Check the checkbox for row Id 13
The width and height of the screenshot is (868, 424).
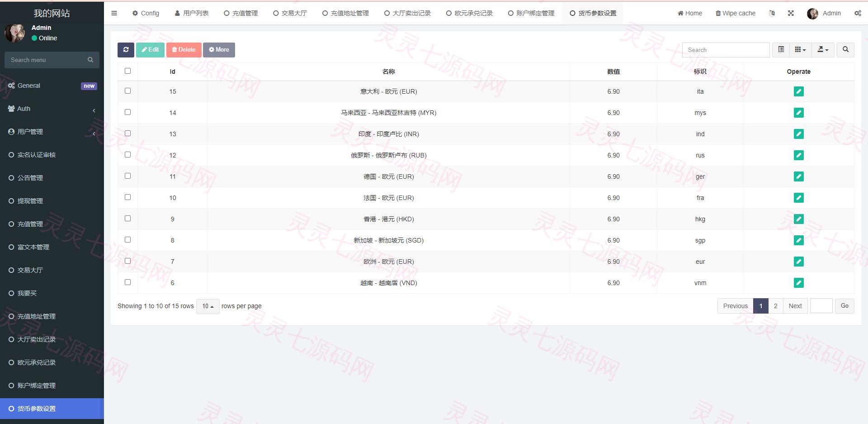[127, 133]
